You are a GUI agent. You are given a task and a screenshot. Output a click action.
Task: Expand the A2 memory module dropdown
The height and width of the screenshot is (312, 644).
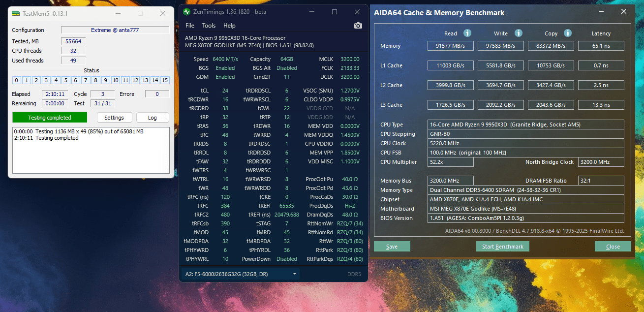coord(241,274)
